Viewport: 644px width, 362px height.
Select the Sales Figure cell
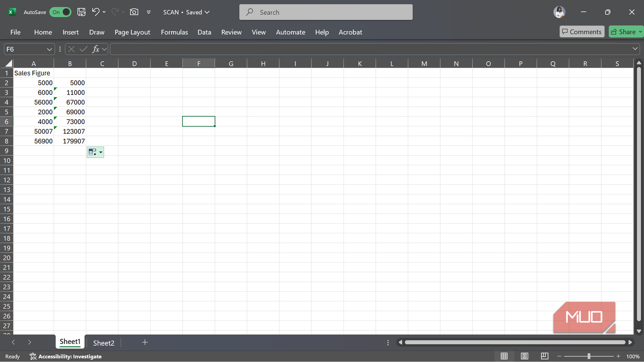click(x=33, y=73)
